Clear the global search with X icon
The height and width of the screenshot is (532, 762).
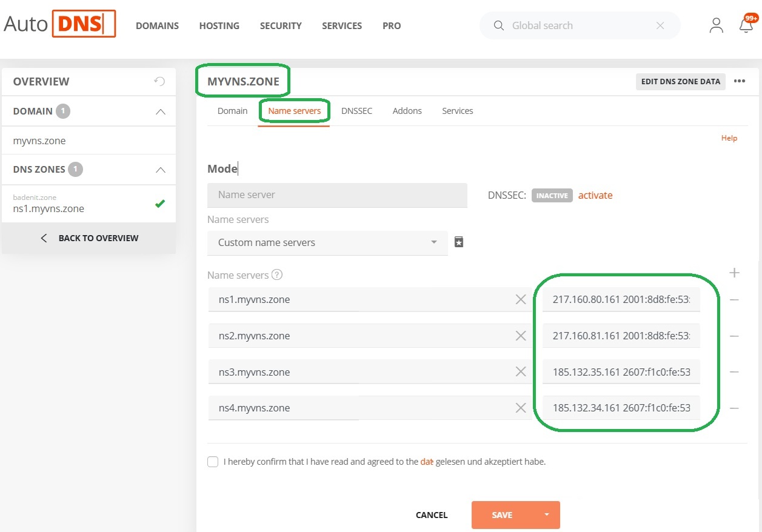pyautogui.click(x=660, y=25)
